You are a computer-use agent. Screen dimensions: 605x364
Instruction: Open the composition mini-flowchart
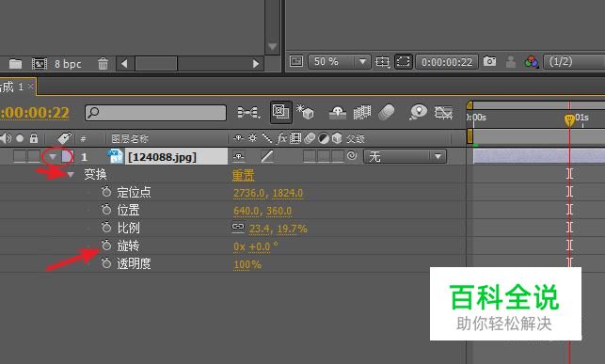pos(248,113)
